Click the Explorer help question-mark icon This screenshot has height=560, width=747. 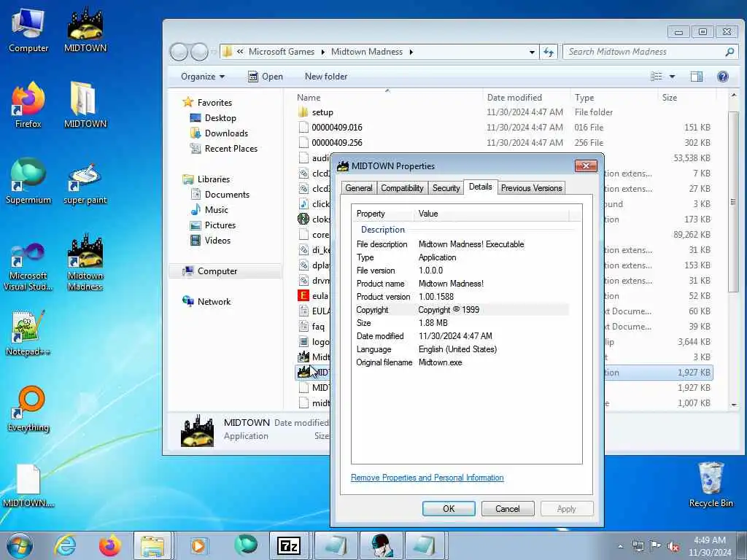coord(723,77)
